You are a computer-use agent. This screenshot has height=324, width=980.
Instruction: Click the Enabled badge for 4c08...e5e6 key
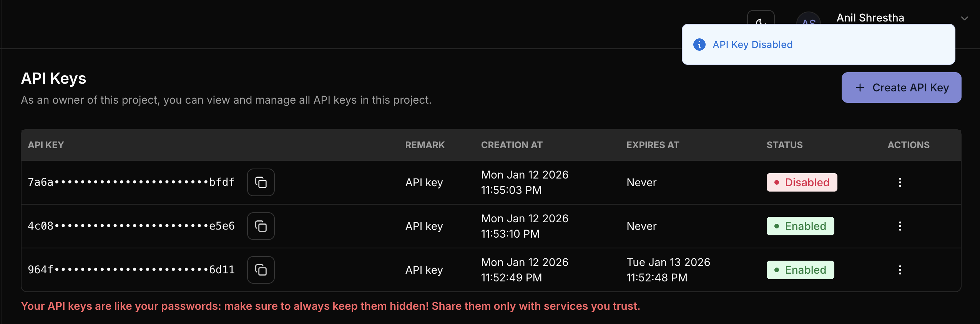(x=800, y=226)
